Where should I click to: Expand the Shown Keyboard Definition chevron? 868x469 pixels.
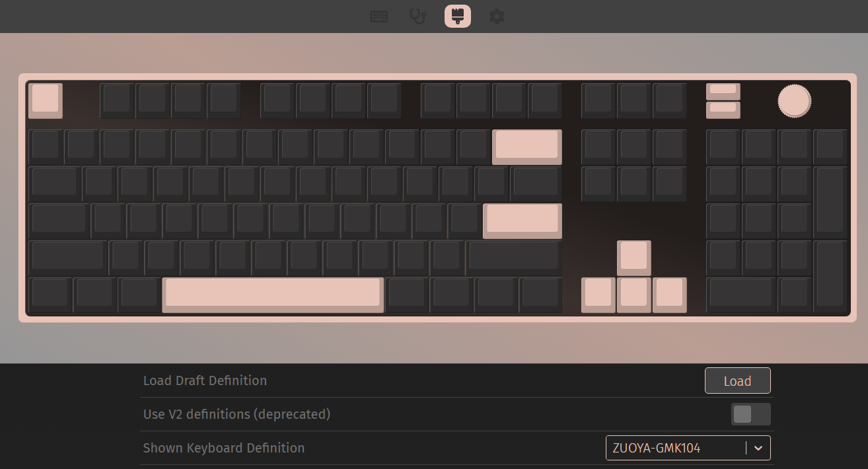pyautogui.click(x=758, y=448)
